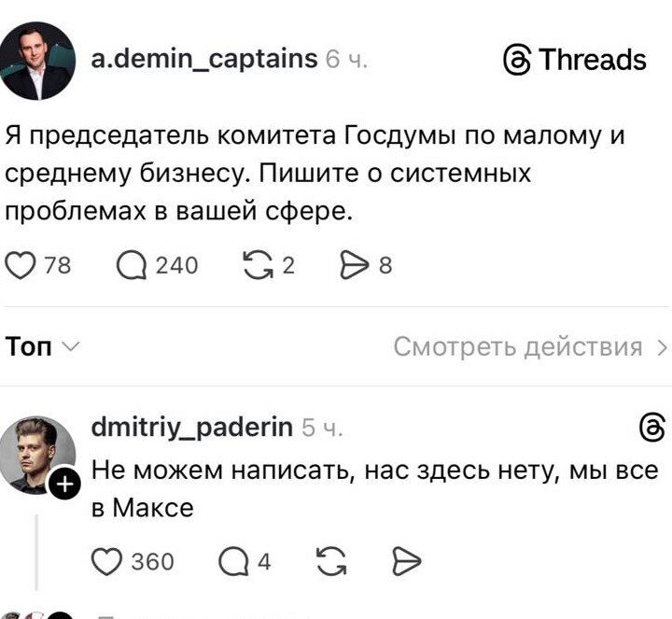Image resolution: width=672 pixels, height=619 pixels.
Task: Repost dmitriy_paderin's comment
Action: pos(329,560)
